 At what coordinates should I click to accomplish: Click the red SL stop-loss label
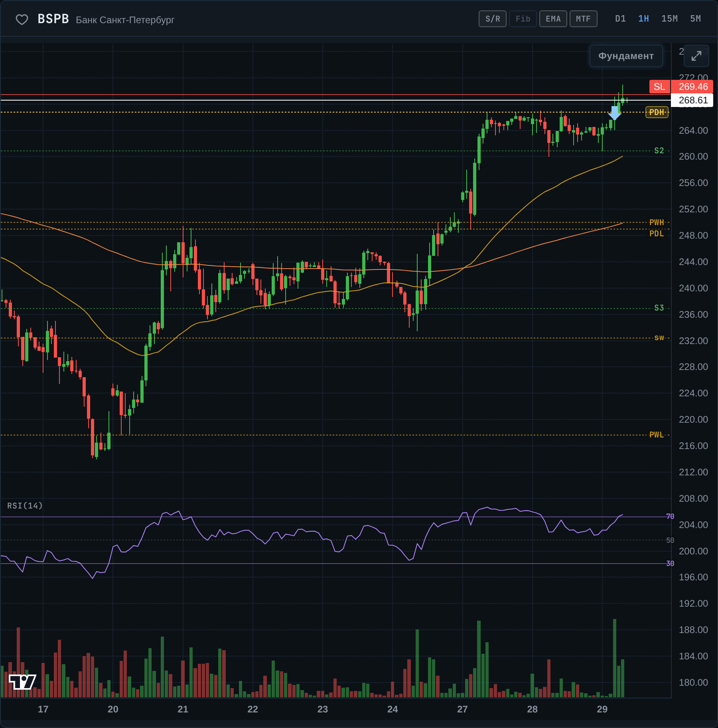point(659,87)
